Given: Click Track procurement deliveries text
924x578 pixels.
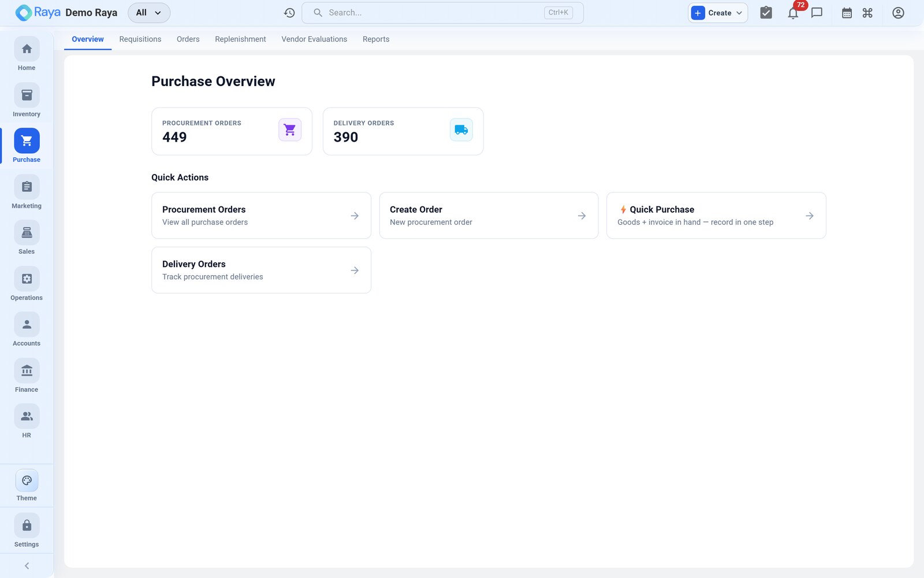Looking at the screenshot, I should (x=213, y=277).
